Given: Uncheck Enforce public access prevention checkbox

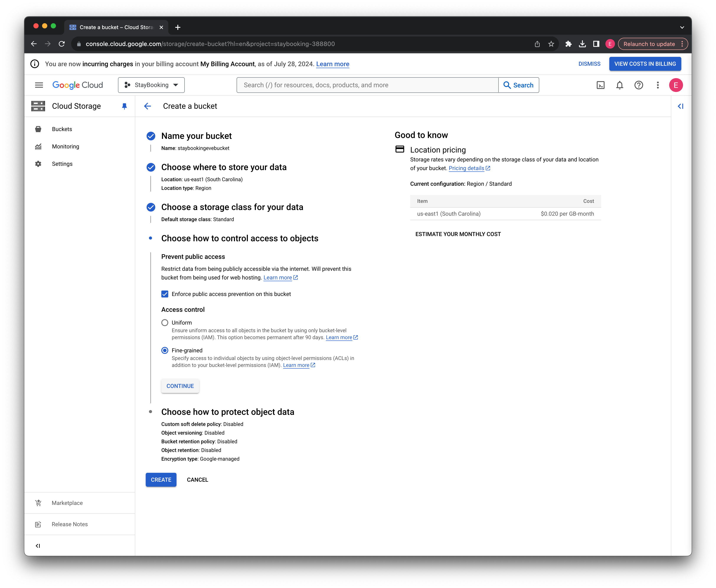Looking at the screenshot, I should point(165,294).
